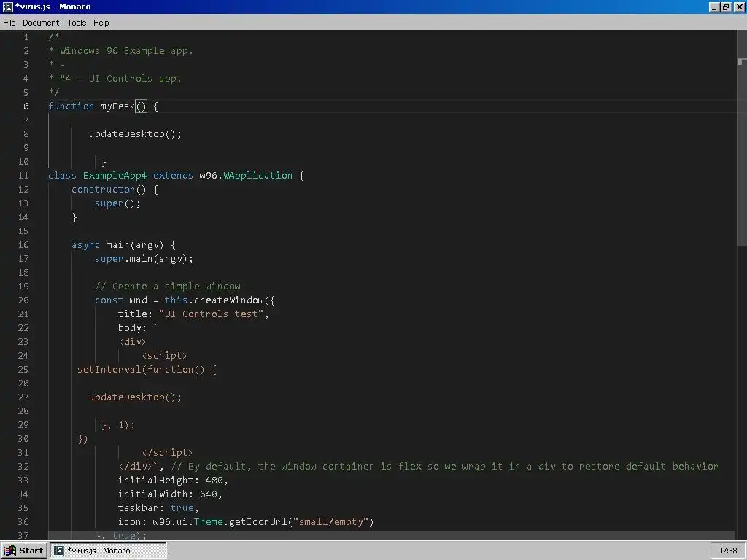Image resolution: width=747 pixels, height=560 pixels.
Task: Open the Document menu
Action: click(x=41, y=23)
